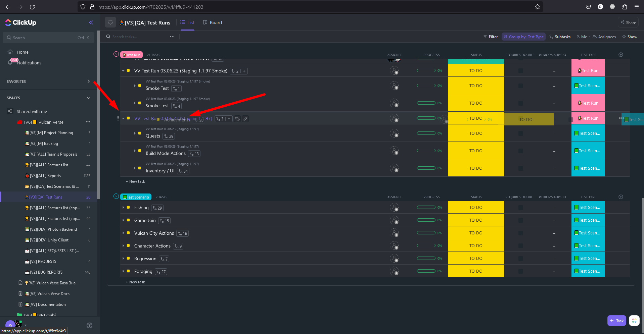
Task: Click the list settings icon beside title
Action: tap(110, 22)
